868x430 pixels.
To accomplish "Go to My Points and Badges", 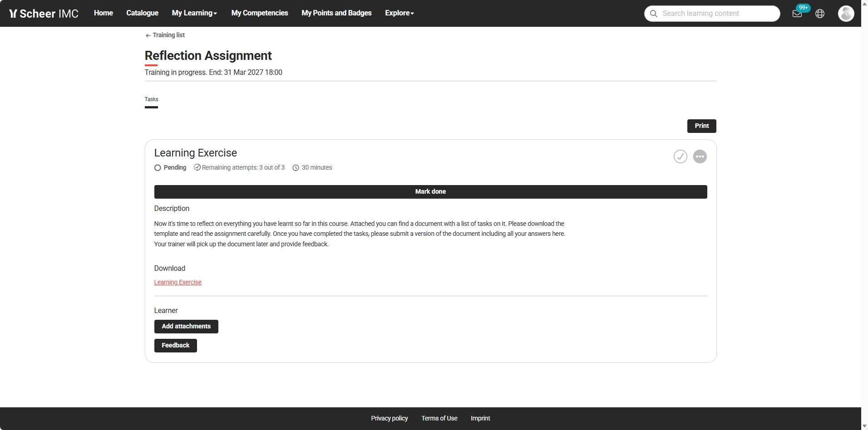I will click(336, 13).
